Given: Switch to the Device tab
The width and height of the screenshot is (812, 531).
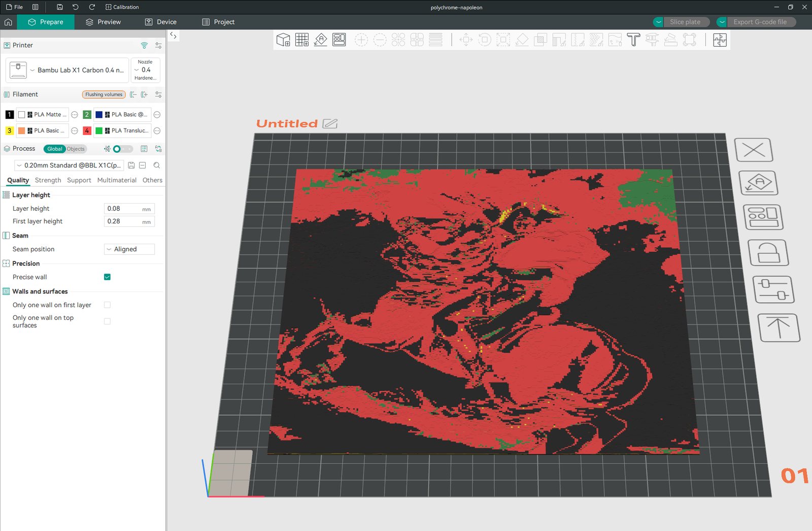Looking at the screenshot, I should tap(161, 22).
